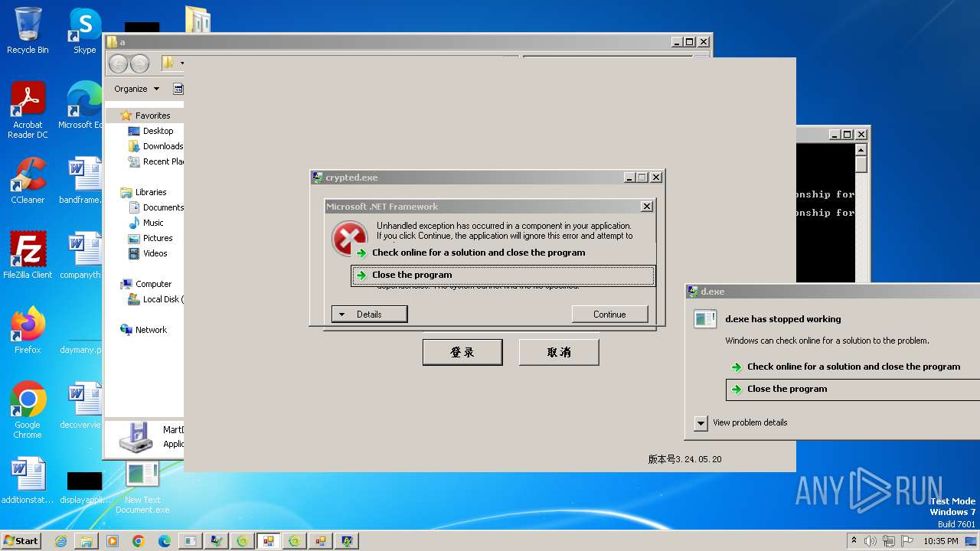The image size is (980, 551).
Task: Choose Close the program in crypted.exe dialog
Action: point(503,275)
